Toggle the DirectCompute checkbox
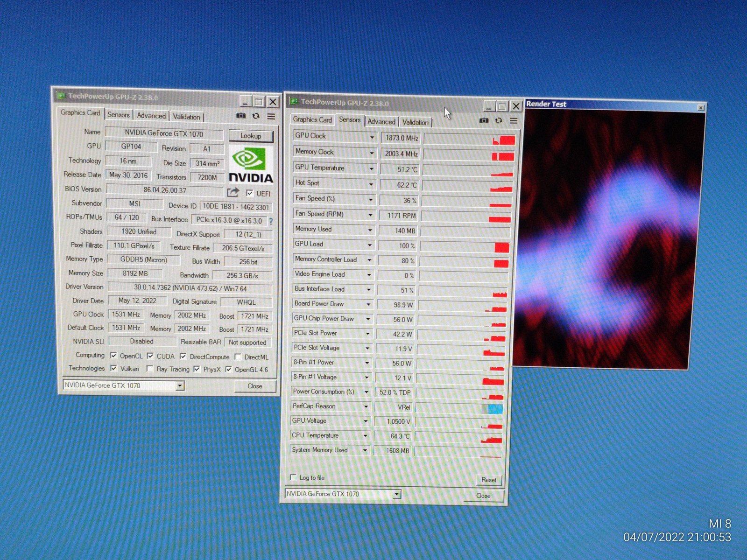747x560 pixels. [183, 357]
